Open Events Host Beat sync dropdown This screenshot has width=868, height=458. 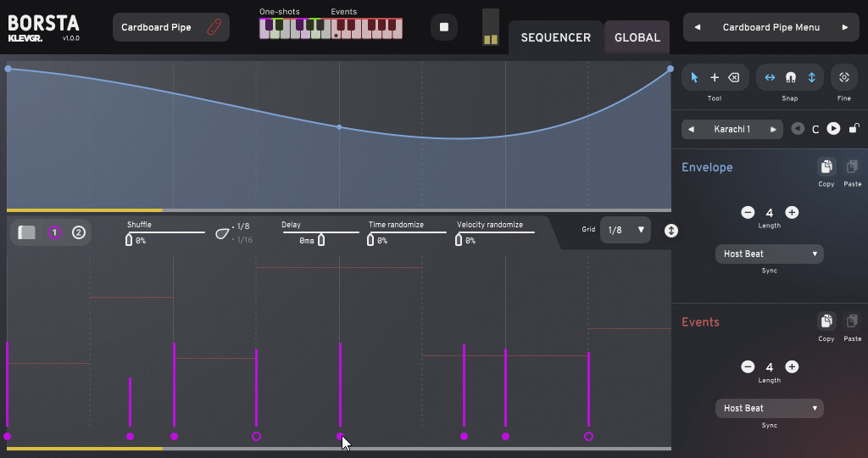tap(770, 408)
